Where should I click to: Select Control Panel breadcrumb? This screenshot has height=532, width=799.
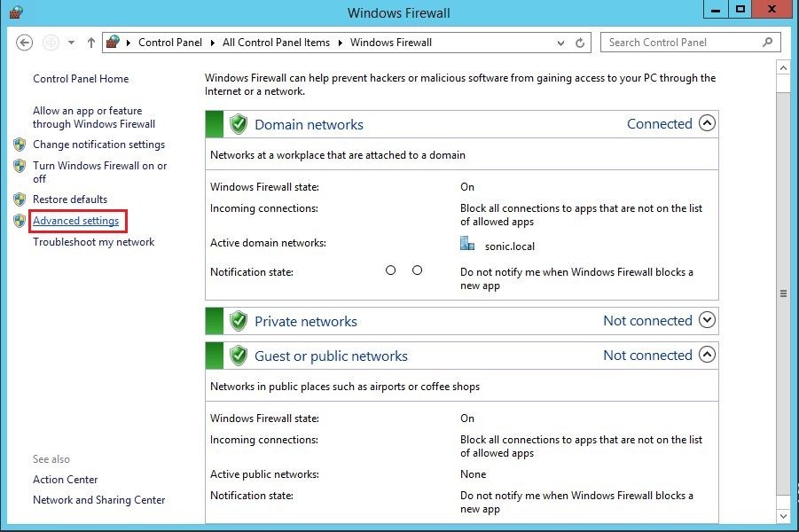pos(170,43)
